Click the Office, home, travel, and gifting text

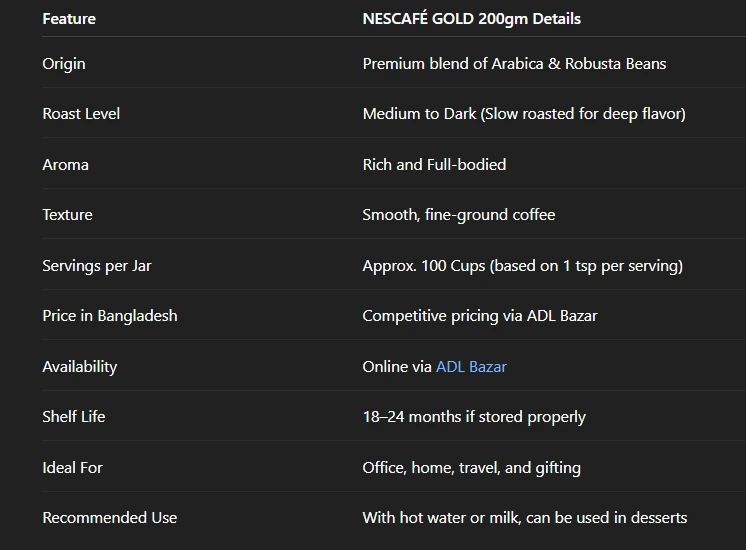tap(471, 468)
